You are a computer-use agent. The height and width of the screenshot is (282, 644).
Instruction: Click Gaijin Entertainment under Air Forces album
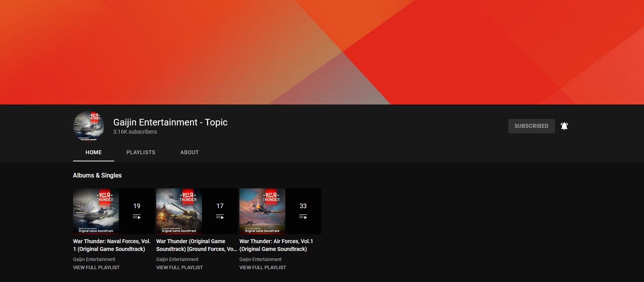(x=260, y=259)
